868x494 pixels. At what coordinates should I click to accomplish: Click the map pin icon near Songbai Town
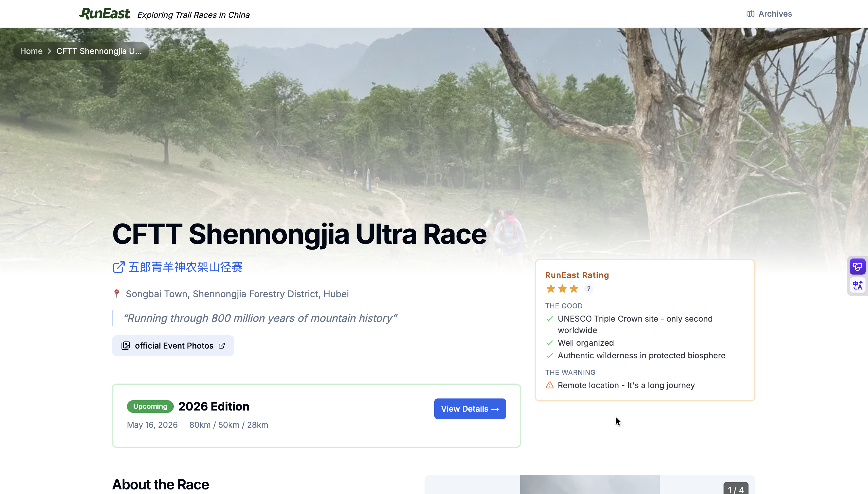click(117, 293)
